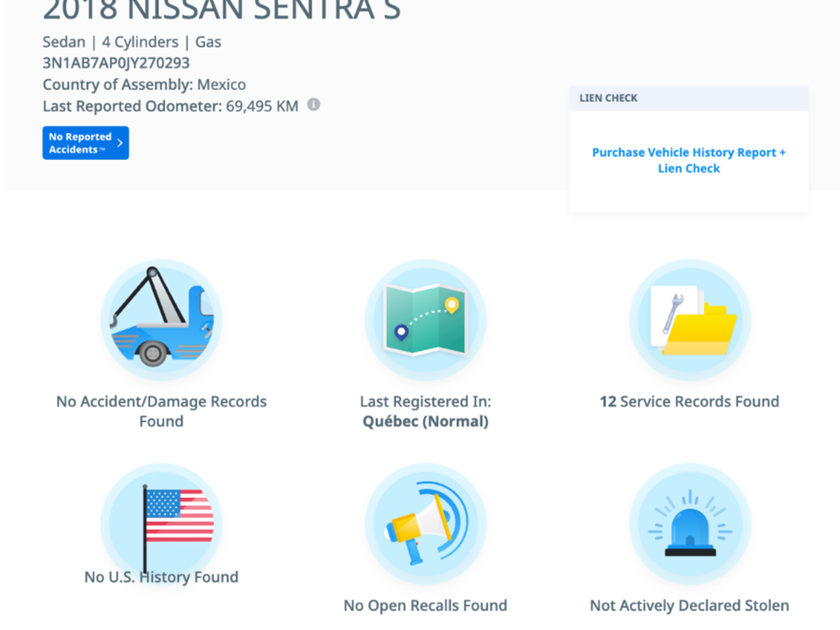This screenshot has width=840, height=630.
Task: Click the No U.S. History Found text
Action: coord(161,577)
